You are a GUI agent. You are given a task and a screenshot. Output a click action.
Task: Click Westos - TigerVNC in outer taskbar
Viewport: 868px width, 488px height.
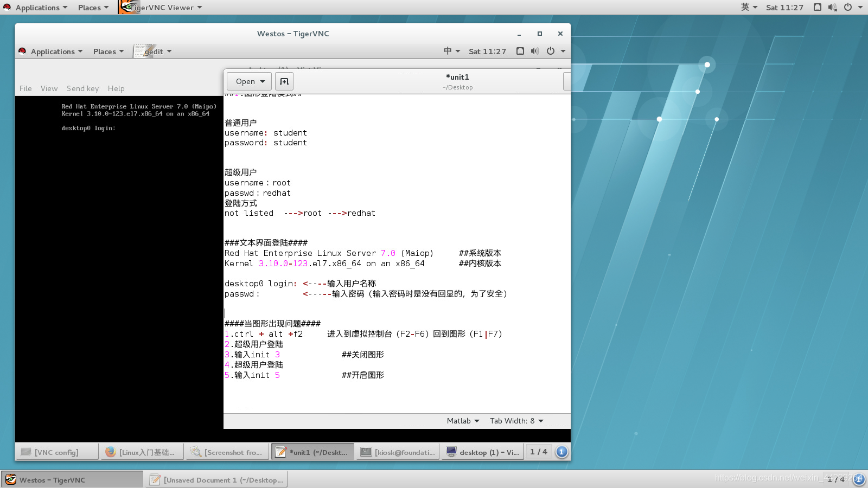(72, 480)
